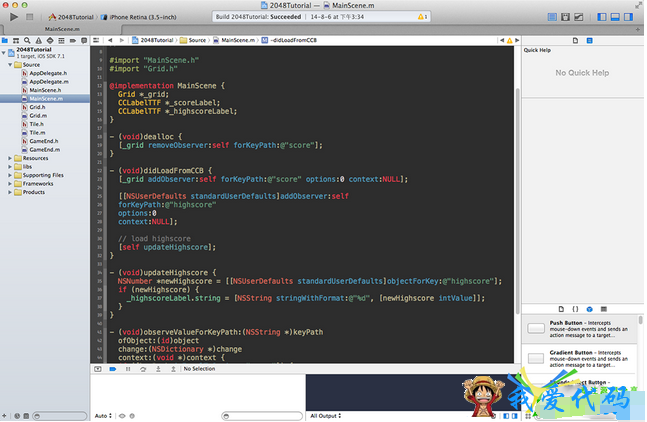Select MainScene.h in navigator
Image resolution: width=647 pixels, height=422 pixels.
click(45, 90)
